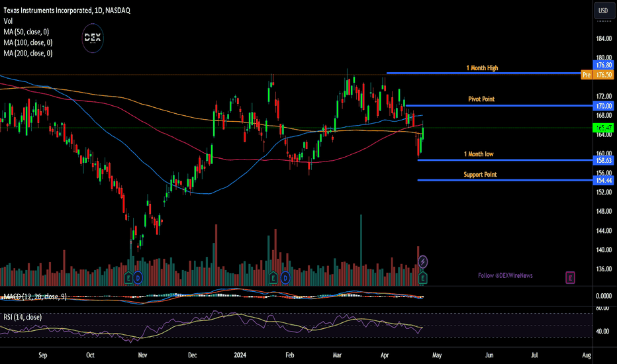The height and width of the screenshot is (364, 617).
Task: Click the Dec label on time axis
Action: coord(192,355)
